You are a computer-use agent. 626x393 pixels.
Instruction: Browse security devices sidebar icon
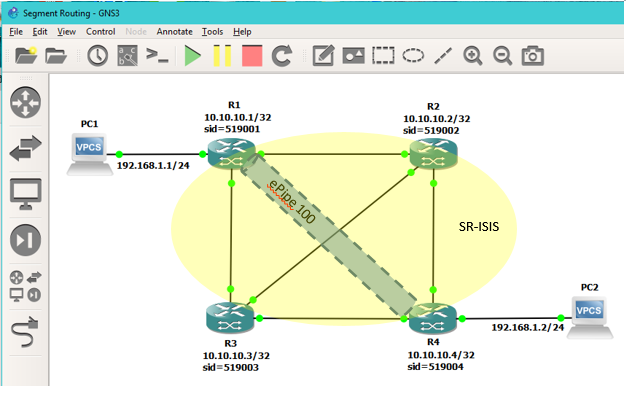click(26, 240)
